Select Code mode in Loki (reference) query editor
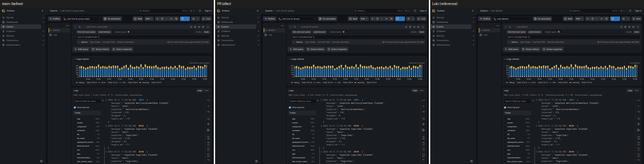This screenshot has height=164, width=644. point(637,32)
